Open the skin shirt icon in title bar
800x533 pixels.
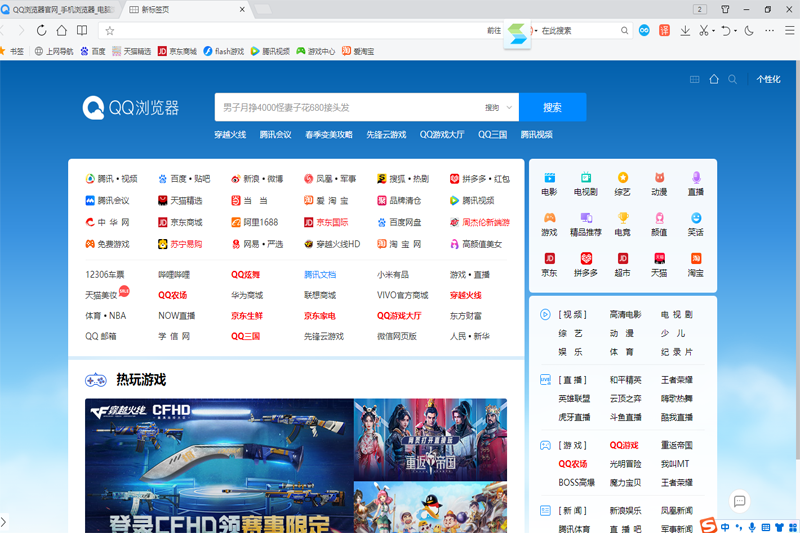tap(725, 9)
